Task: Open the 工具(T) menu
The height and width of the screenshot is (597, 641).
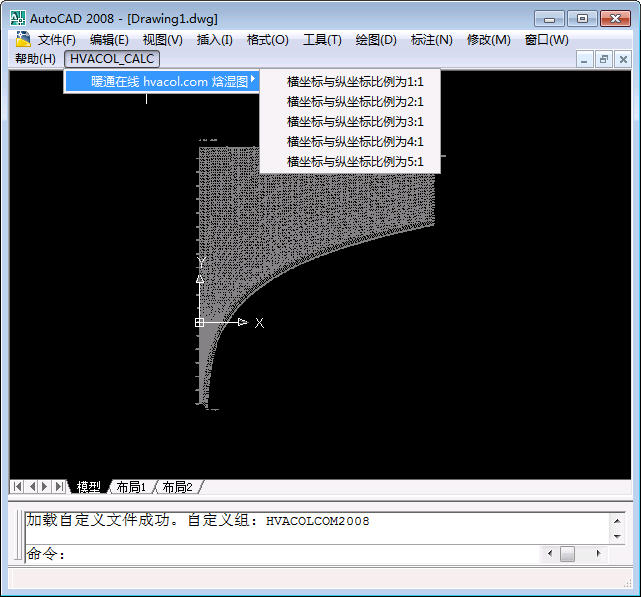Action: pyautogui.click(x=322, y=40)
